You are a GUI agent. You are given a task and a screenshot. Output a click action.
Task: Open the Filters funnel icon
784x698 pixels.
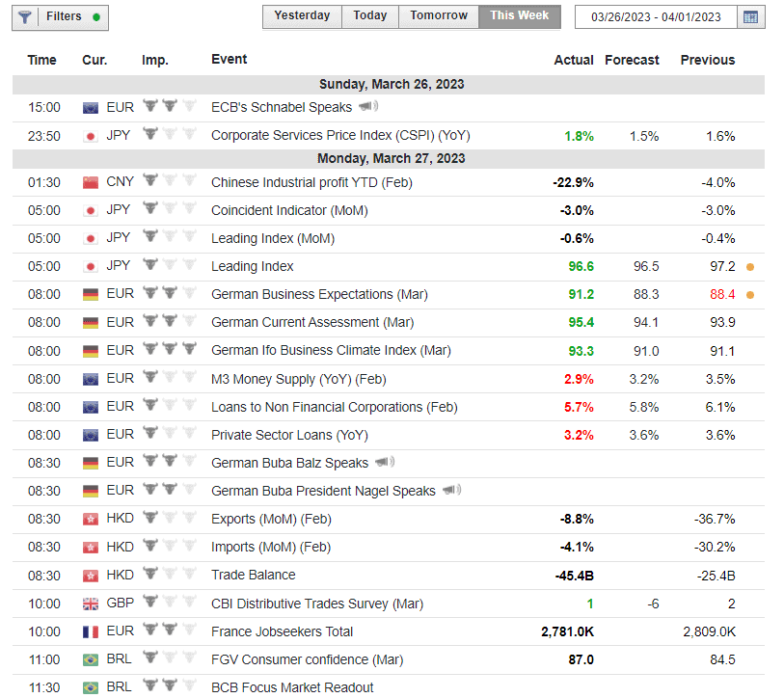24,17
